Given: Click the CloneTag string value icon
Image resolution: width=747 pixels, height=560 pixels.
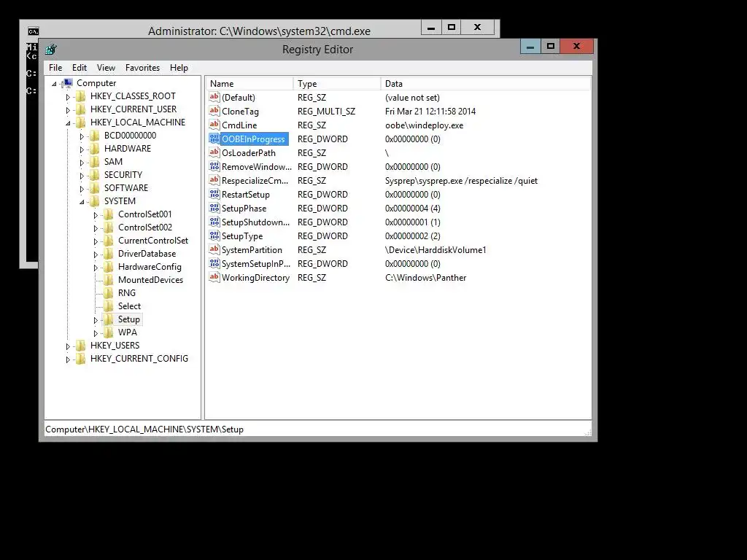Looking at the screenshot, I should pos(214,111).
